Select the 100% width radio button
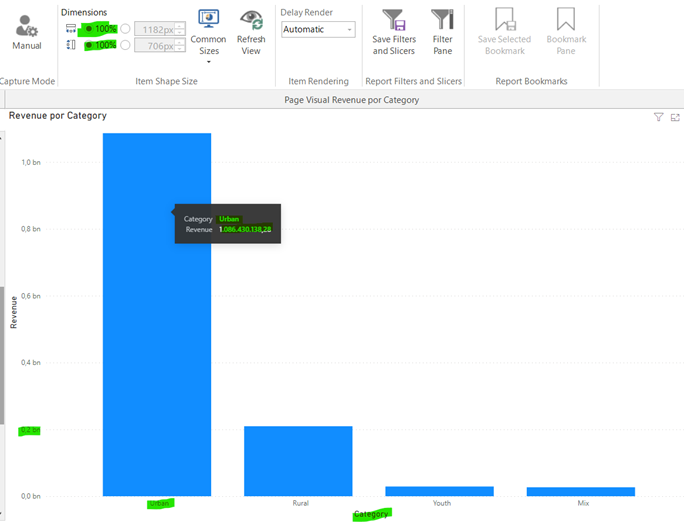Viewport: 684px width, 526px height. tap(88, 29)
